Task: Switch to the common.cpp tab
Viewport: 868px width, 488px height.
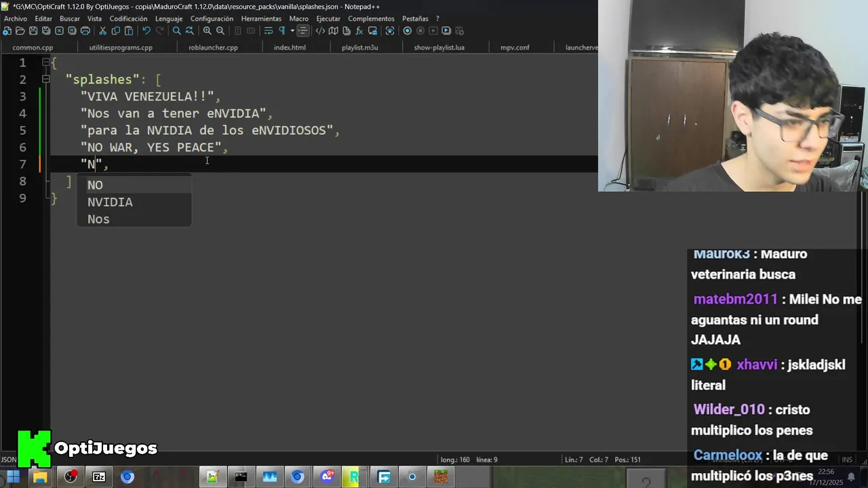Action: [33, 47]
